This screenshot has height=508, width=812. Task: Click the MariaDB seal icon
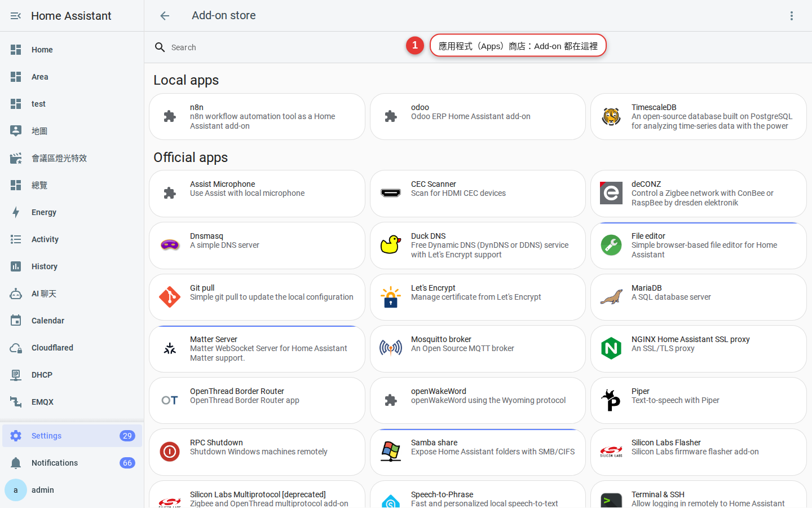coord(611,297)
